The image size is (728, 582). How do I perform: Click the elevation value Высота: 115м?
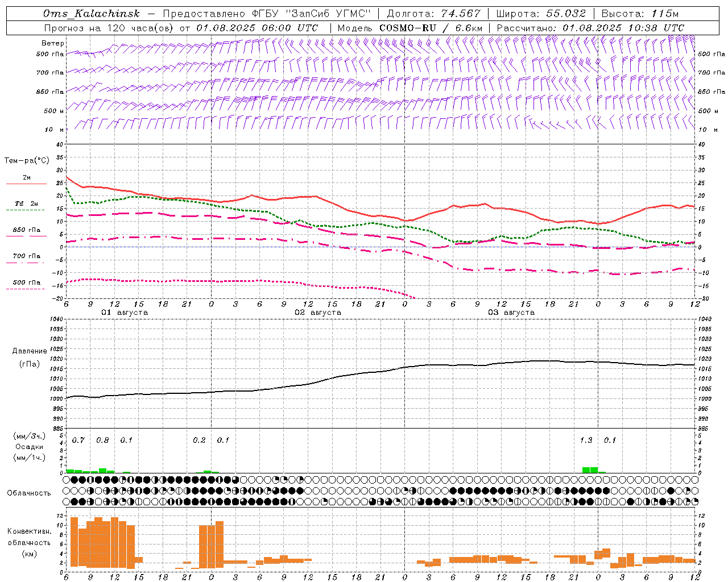click(x=640, y=14)
